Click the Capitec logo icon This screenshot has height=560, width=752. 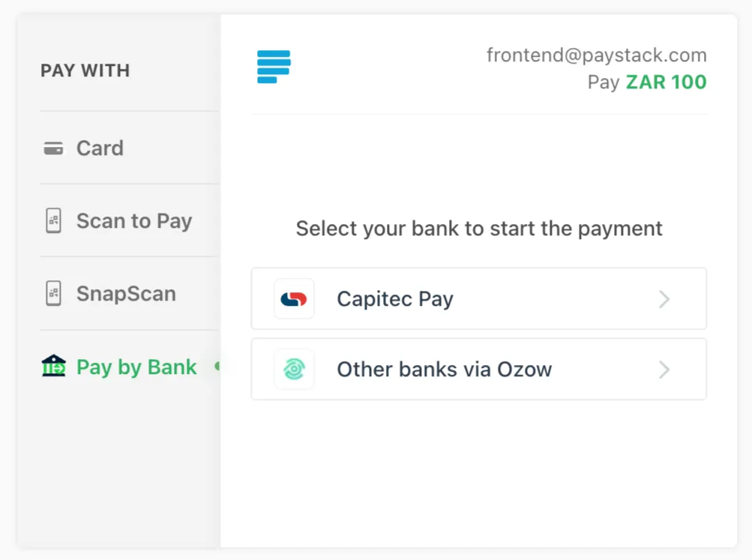294,299
